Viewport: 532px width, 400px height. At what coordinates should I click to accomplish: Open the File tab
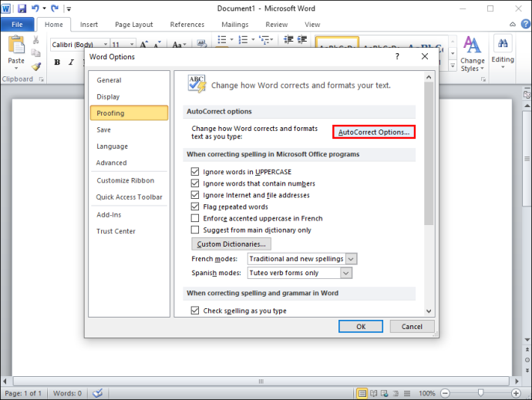pyautogui.click(x=17, y=25)
